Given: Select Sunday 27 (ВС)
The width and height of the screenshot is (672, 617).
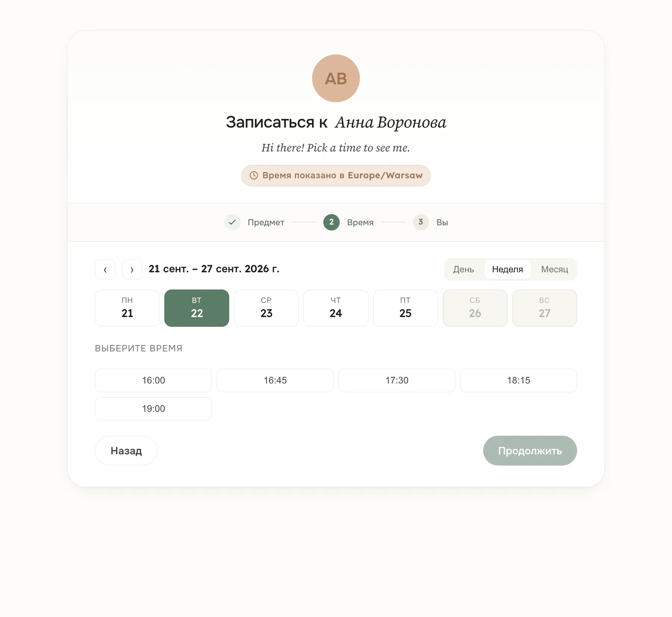Looking at the screenshot, I should (545, 308).
